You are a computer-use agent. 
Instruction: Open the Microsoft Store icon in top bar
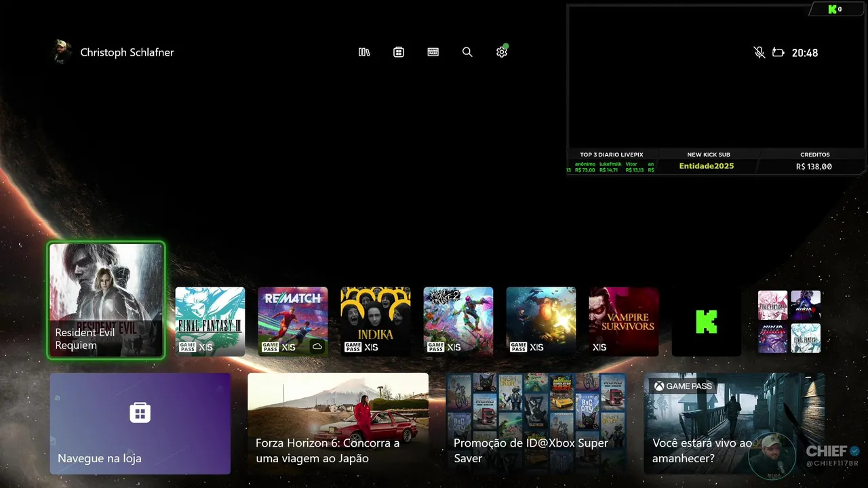399,52
